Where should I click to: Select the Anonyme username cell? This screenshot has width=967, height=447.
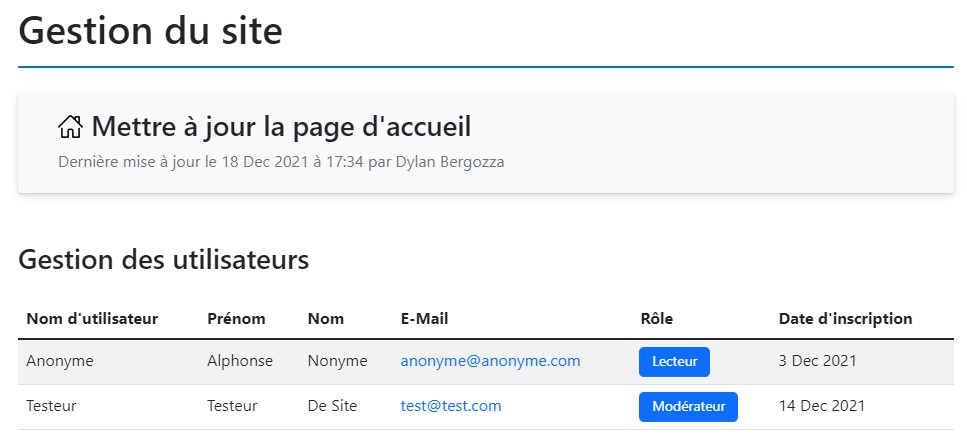click(60, 361)
